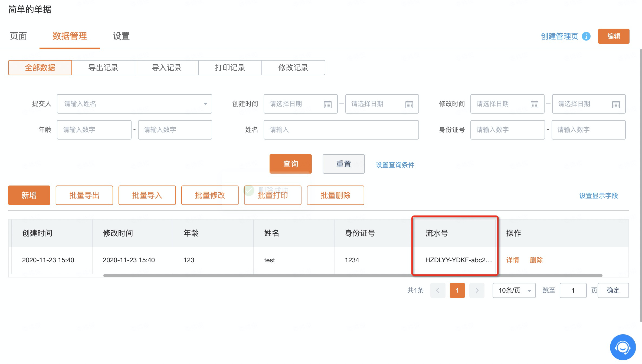Switch to the 导出记录 tab
Image resolution: width=642 pixels, height=364 pixels.
coord(103,68)
